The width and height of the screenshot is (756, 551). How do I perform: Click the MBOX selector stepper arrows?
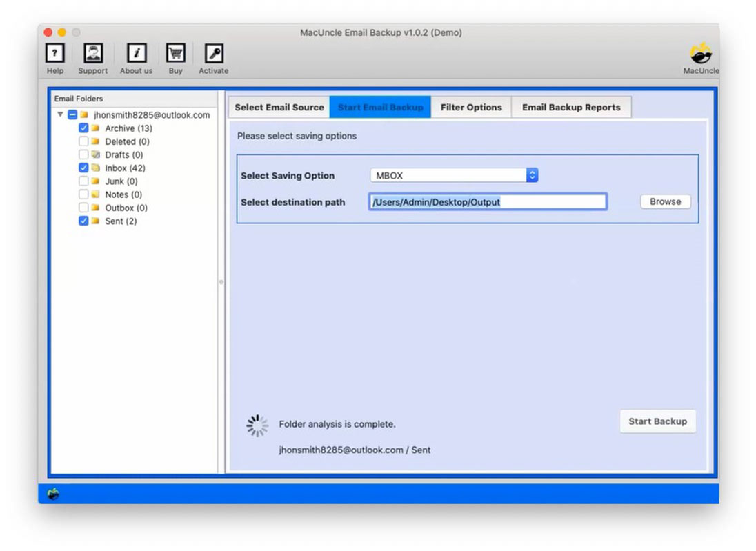(532, 174)
